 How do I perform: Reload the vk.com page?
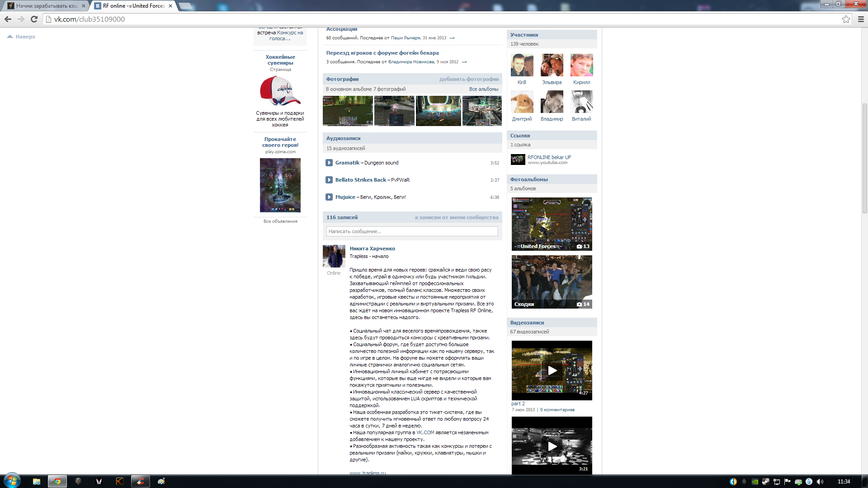pyautogui.click(x=34, y=19)
